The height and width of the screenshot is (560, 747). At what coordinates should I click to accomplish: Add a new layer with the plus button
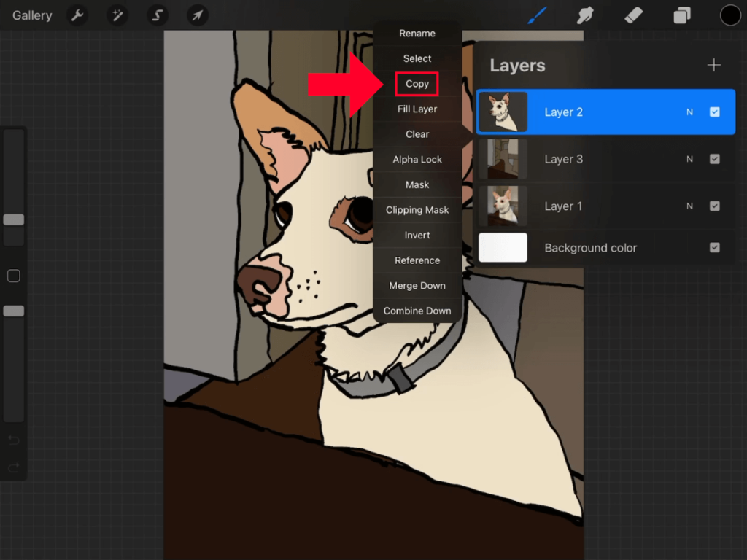714,65
